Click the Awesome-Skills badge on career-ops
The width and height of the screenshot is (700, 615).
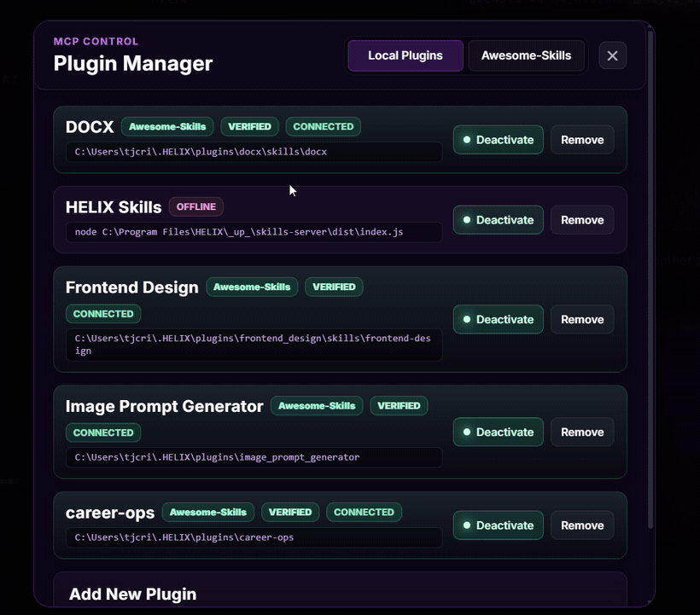tap(208, 513)
